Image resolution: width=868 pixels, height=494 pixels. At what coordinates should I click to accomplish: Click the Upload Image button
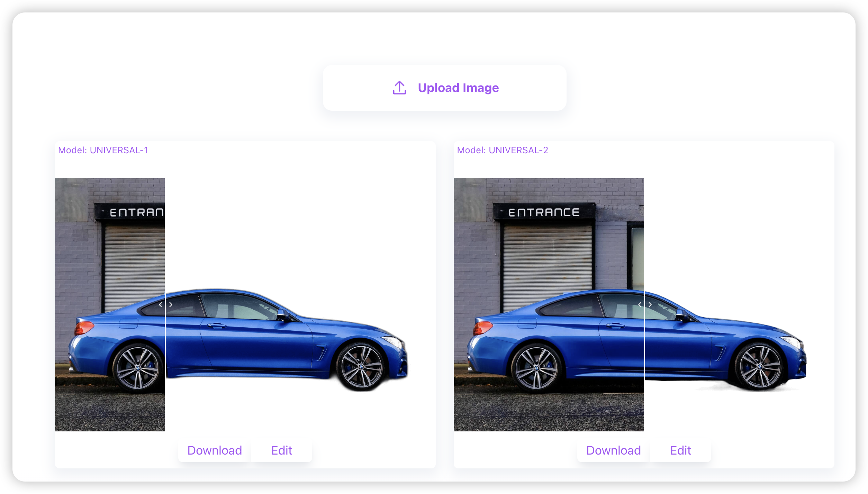(444, 88)
